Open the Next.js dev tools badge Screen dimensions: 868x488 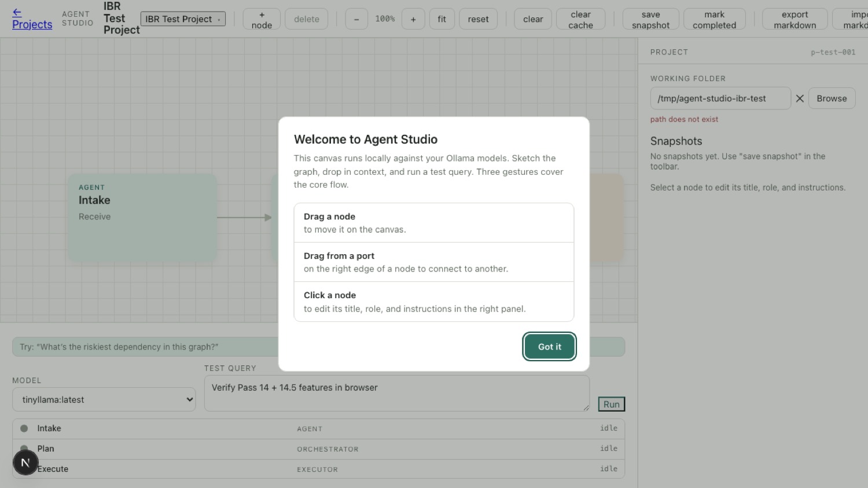(x=25, y=463)
